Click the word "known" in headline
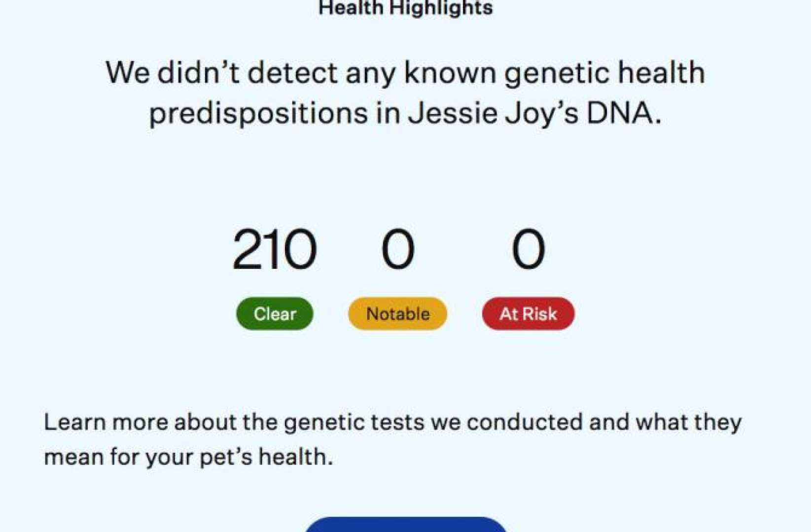This screenshot has width=811, height=532. pyautogui.click(x=449, y=73)
